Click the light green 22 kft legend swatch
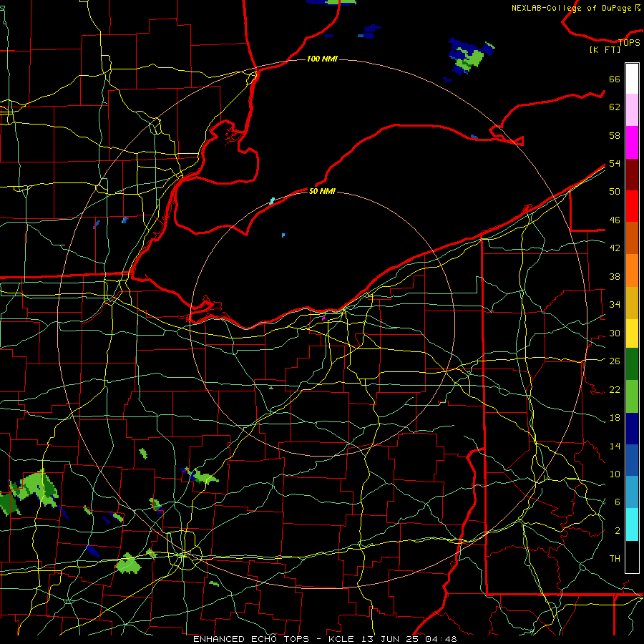Screen dimensions: 644x644 [632, 396]
